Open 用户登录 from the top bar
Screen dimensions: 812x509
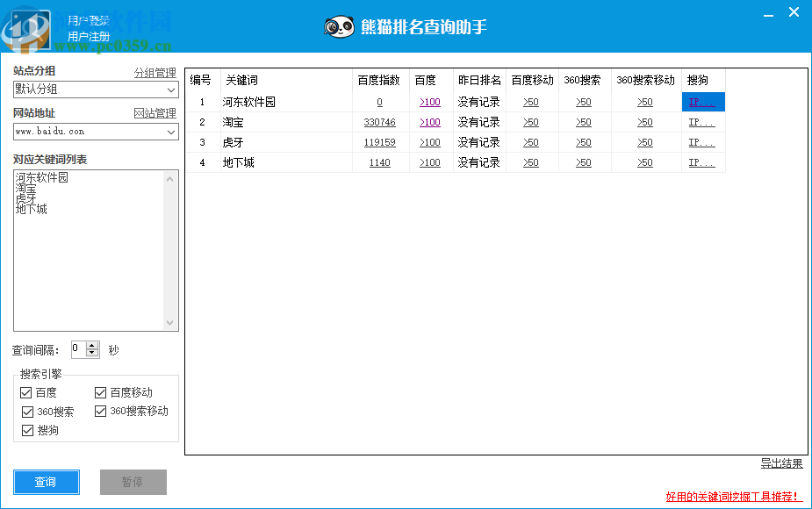click(x=88, y=19)
